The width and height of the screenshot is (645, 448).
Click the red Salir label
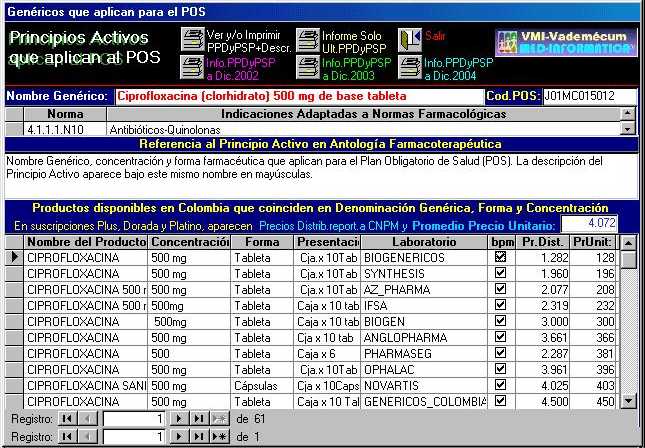[x=435, y=36]
